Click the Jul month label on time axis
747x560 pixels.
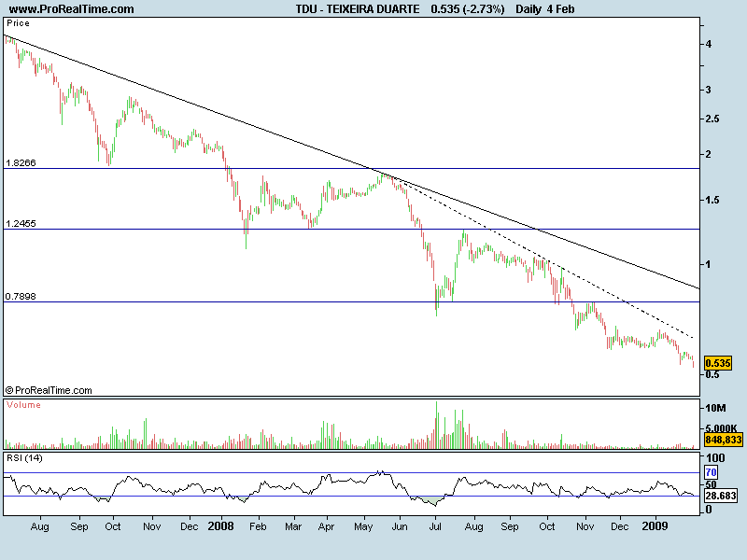click(435, 526)
